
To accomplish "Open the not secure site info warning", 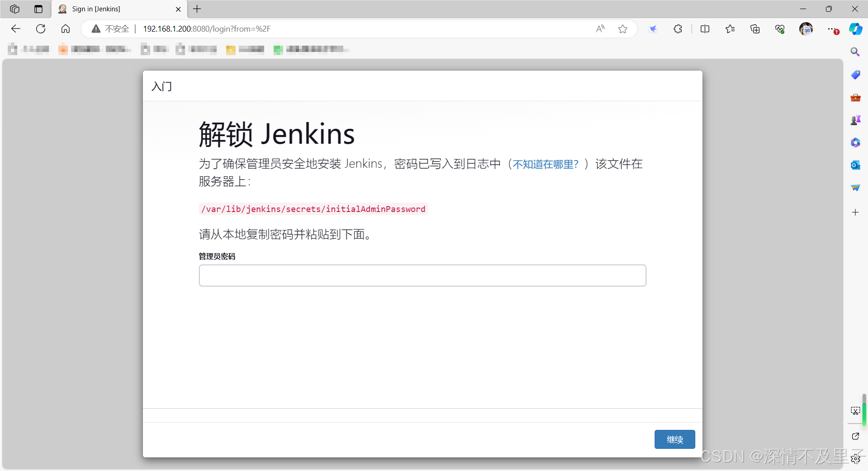I will point(110,29).
